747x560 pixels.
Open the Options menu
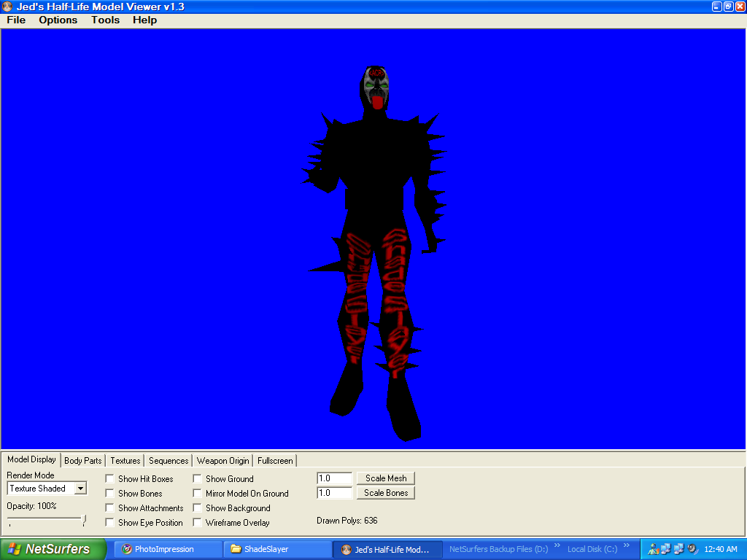[x=58, y=20]
